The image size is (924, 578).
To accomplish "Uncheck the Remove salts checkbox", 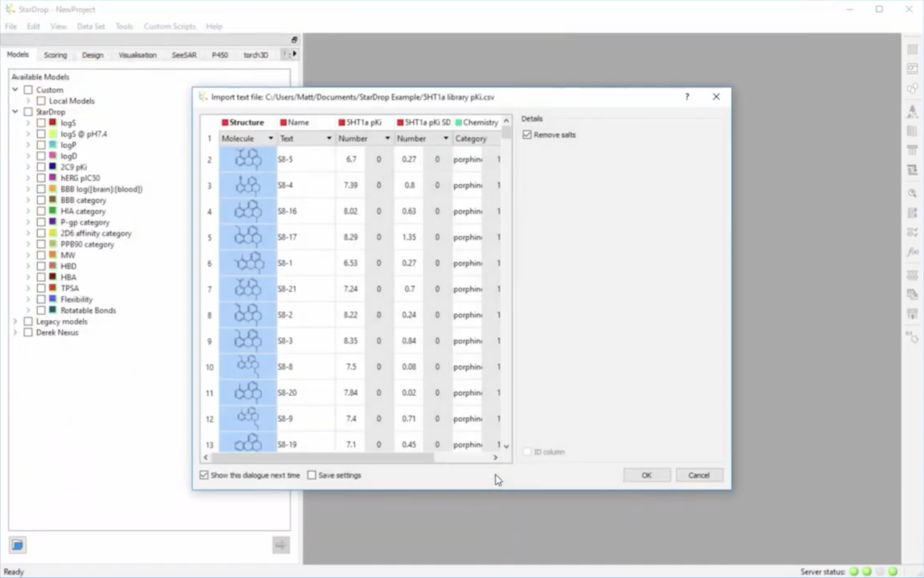I will (528, 135).
